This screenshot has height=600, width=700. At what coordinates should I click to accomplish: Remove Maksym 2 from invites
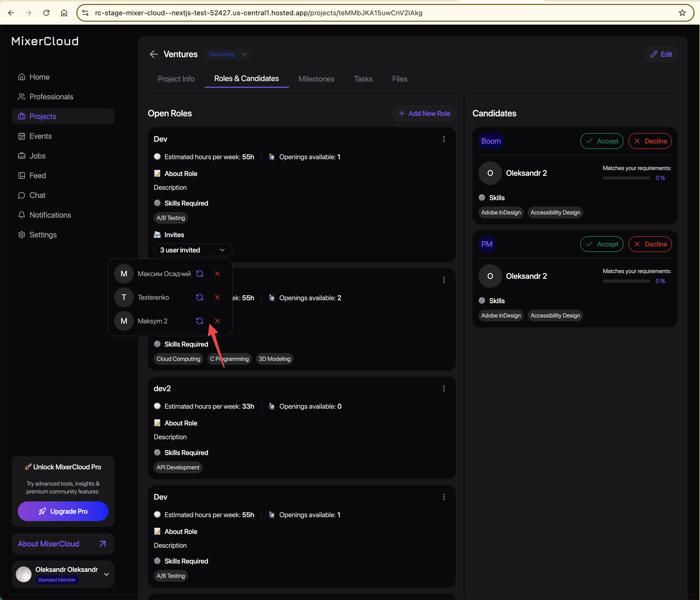click(x=217, y=321)
